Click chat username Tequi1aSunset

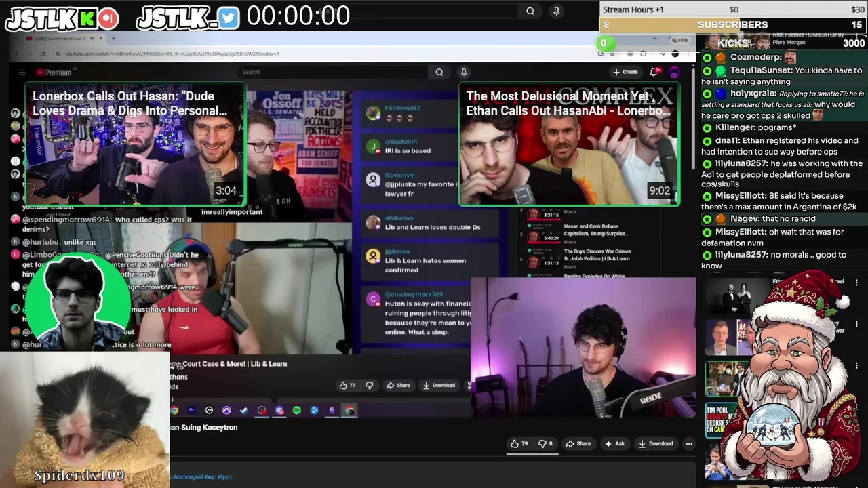pyautogui.click(x=760, y=70)
